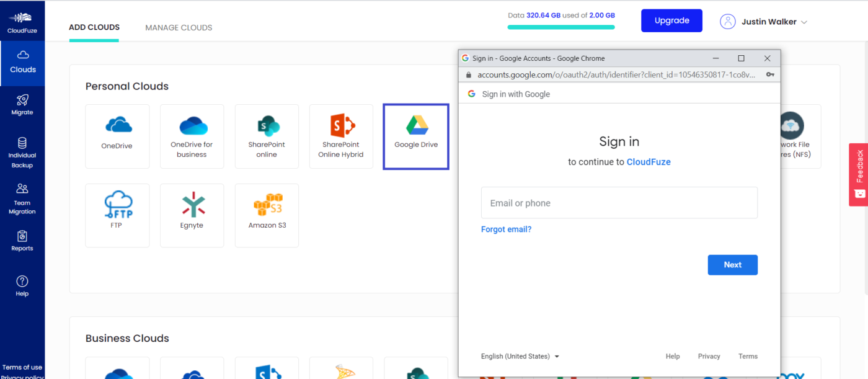Screen dimensions: 868x379
Task: Switch to the Manage Clouds tab
Action: [179, 28]
